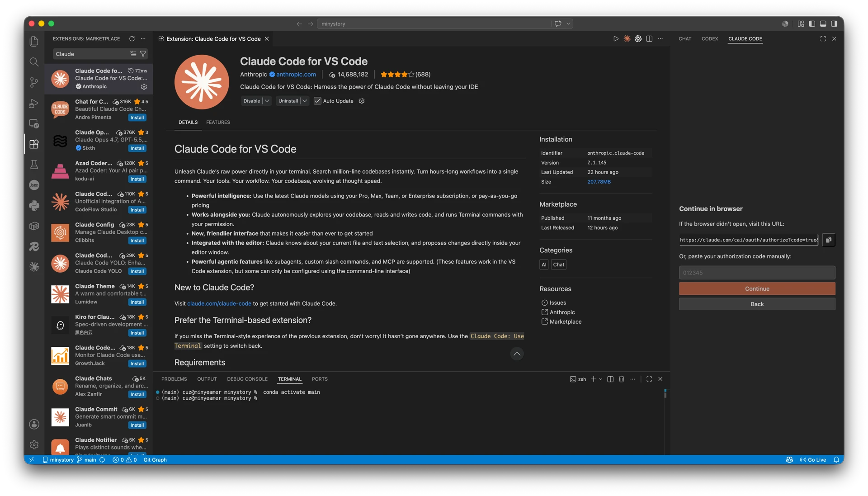Customize layout from title bar
This screenshot has width=868, height=496.
pos(801,24)
